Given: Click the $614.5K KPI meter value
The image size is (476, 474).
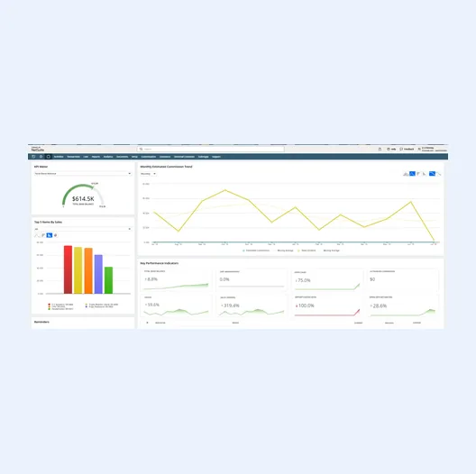Looking at the screenshot, I should click(x=83, y=199).
